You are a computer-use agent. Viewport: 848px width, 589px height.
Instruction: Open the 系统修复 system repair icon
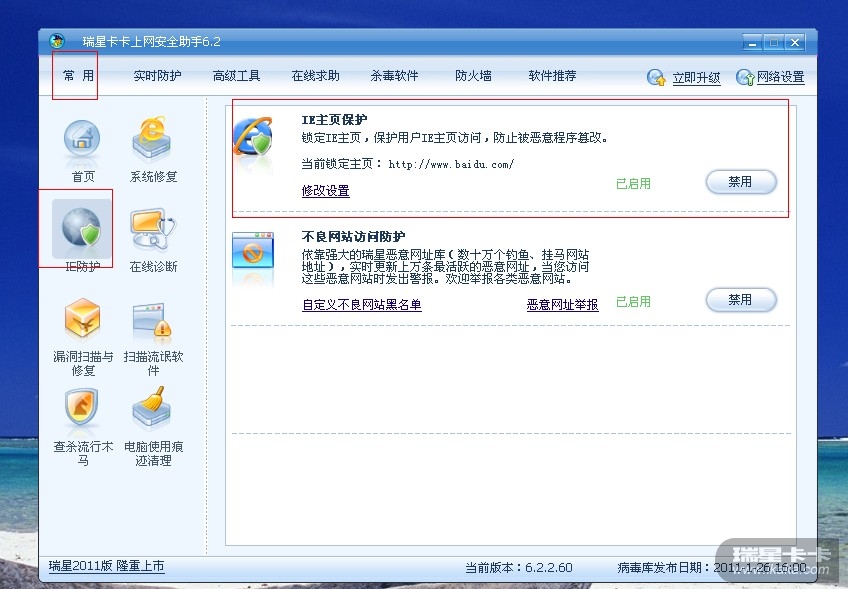[152, 139]
